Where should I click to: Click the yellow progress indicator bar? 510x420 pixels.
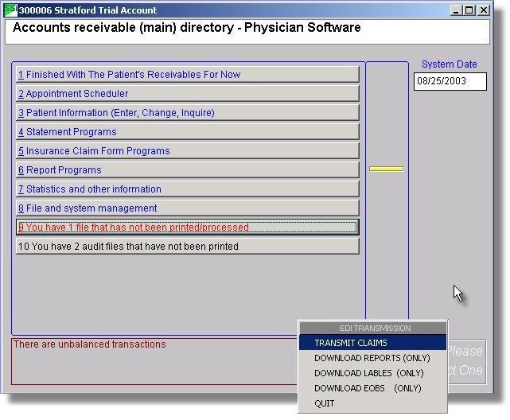[387, 169]
